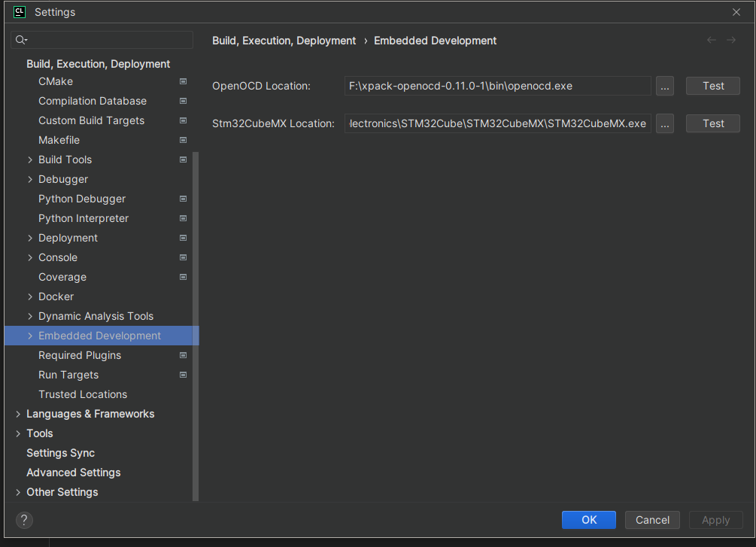
Task: Select Trusted Locations in the sidebar
Action: [83, 394]
